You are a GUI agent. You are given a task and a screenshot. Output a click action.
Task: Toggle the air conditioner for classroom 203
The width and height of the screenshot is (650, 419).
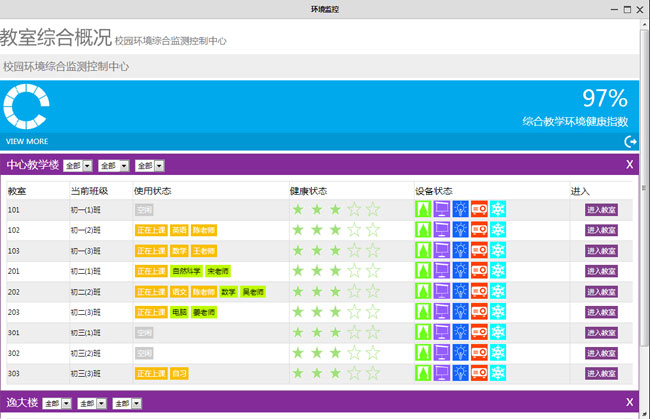pos(497,312)
